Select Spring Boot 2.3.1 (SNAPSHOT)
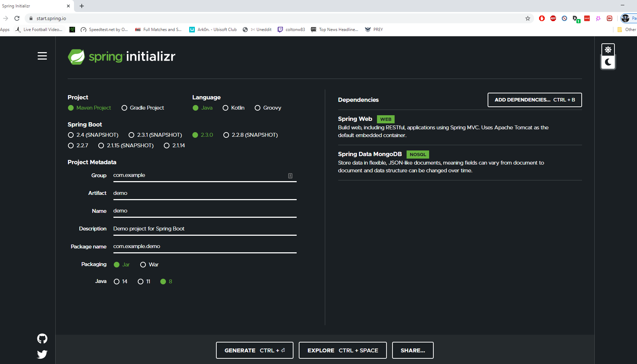 [x=155, y=135]
